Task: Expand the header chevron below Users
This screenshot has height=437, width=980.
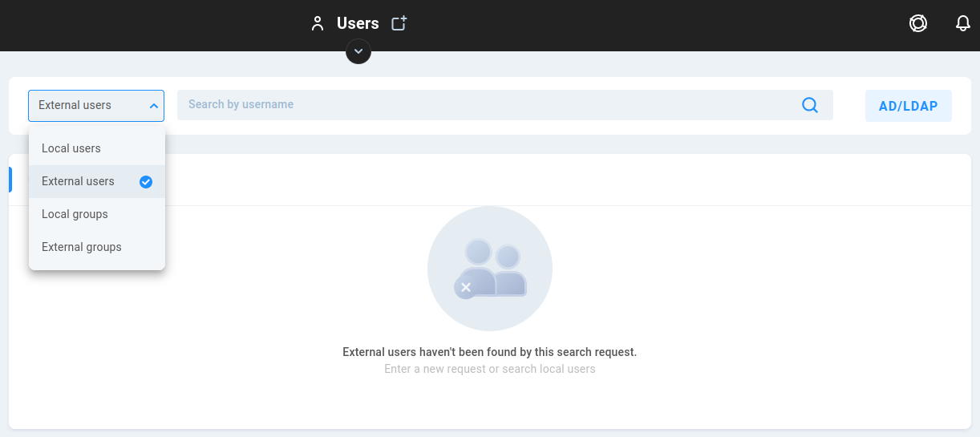Action: [x=358, y=51]
